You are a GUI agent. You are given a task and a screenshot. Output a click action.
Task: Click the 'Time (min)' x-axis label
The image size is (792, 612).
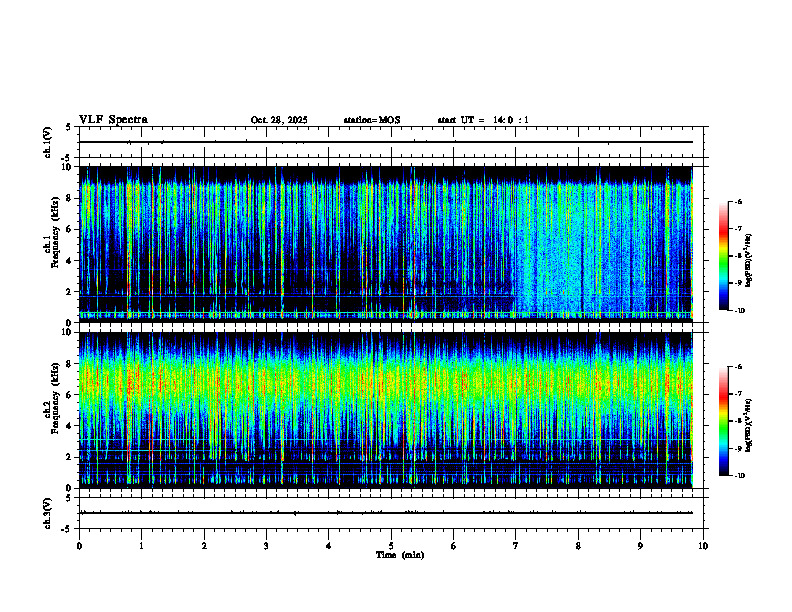point(400,555)
